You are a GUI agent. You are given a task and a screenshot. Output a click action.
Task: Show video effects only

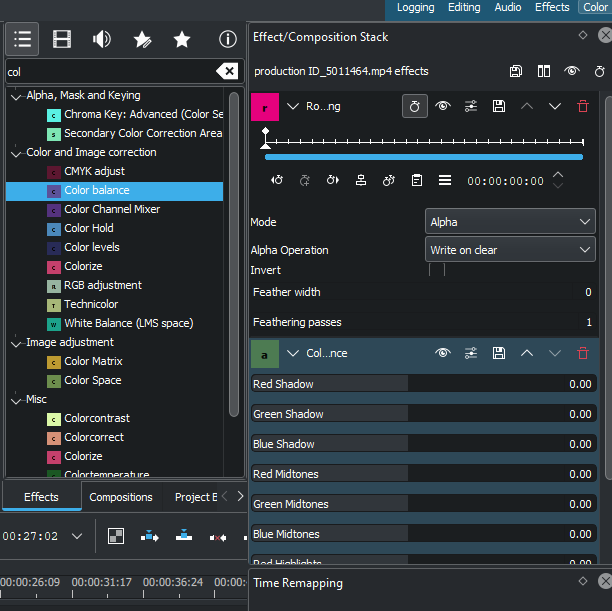62,39
